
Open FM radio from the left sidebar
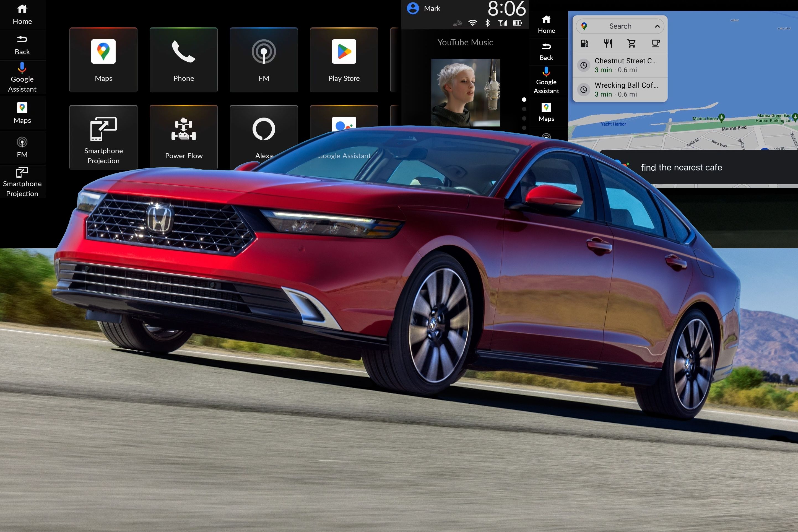[x=22, y=147]
